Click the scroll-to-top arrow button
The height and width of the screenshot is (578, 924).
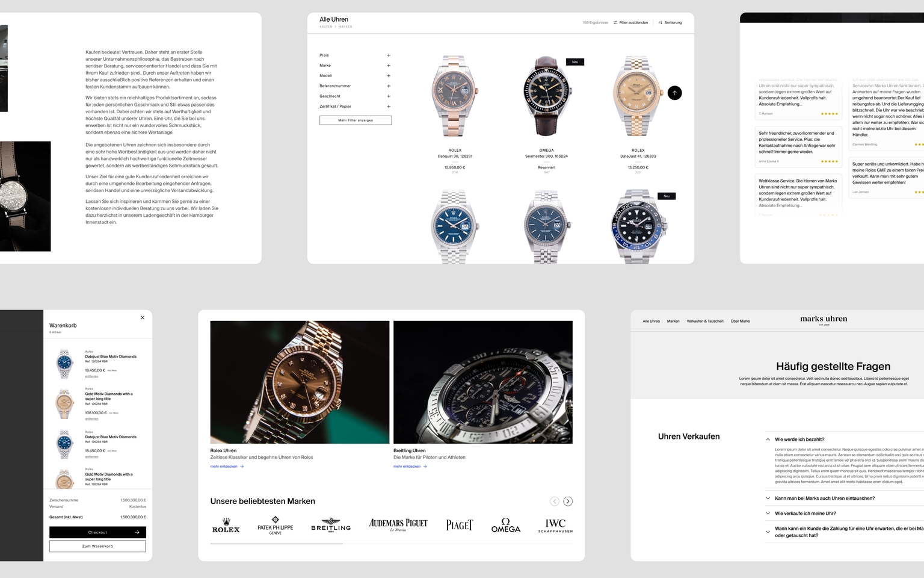(674, 93)
